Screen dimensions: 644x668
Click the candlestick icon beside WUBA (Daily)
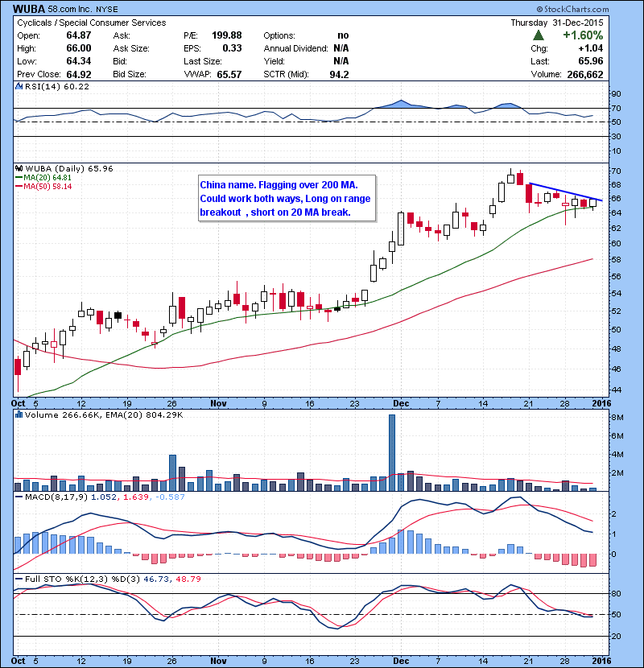click(19, 169)
